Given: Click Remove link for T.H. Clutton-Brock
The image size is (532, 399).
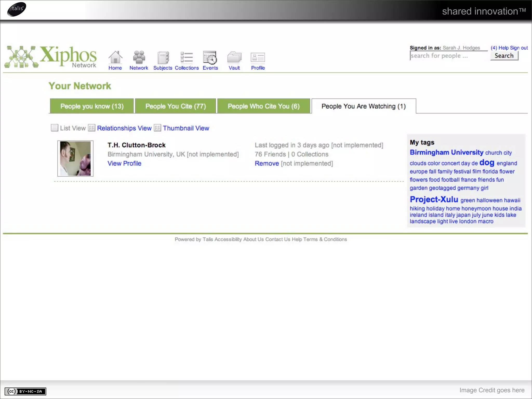Looking at the screenshot, I should pyautogui.click(x=267, y=163).
